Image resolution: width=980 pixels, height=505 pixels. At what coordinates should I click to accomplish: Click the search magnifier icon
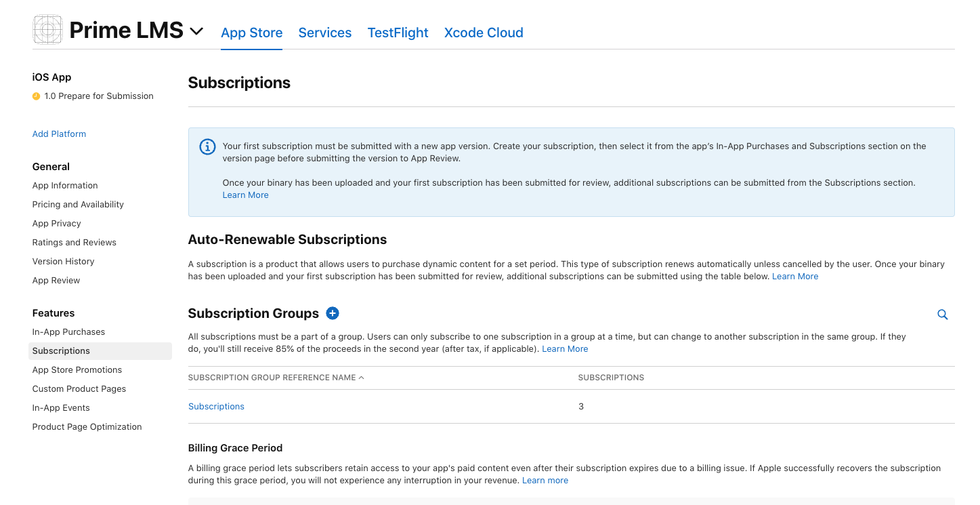pyautogui.click(x=942, y=315)
